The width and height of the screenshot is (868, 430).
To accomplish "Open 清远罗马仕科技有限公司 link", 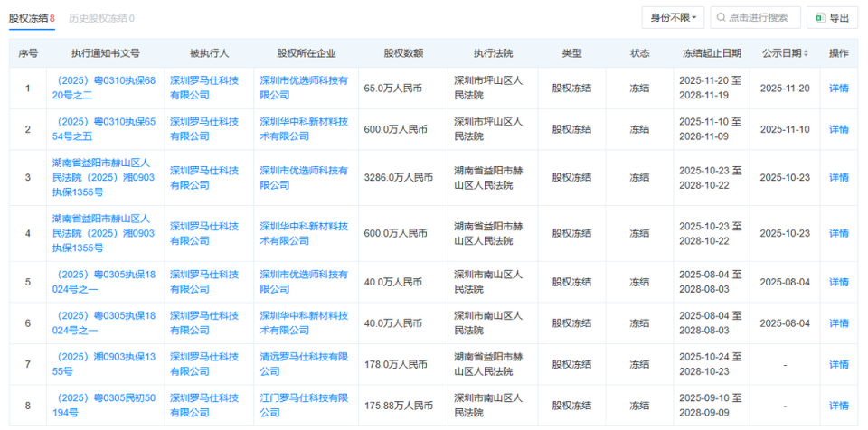I will [x=304, y=364].
